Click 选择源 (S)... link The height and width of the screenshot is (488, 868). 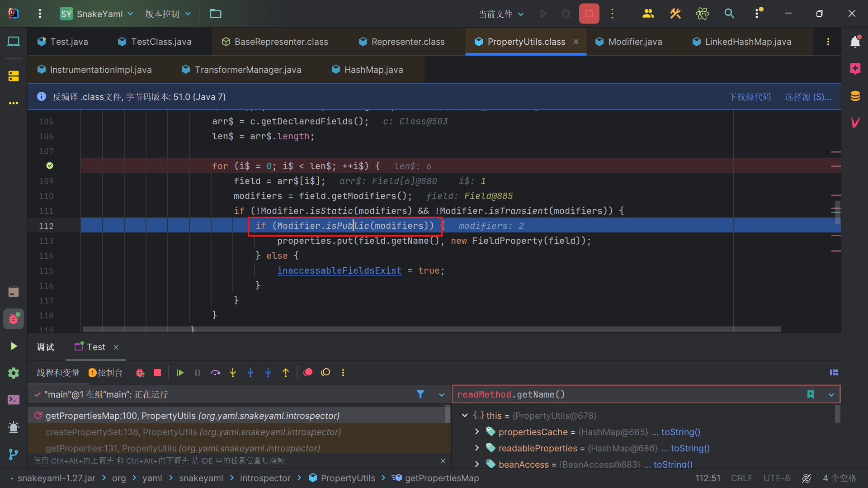pyautogui.click(x=808, y=97)
